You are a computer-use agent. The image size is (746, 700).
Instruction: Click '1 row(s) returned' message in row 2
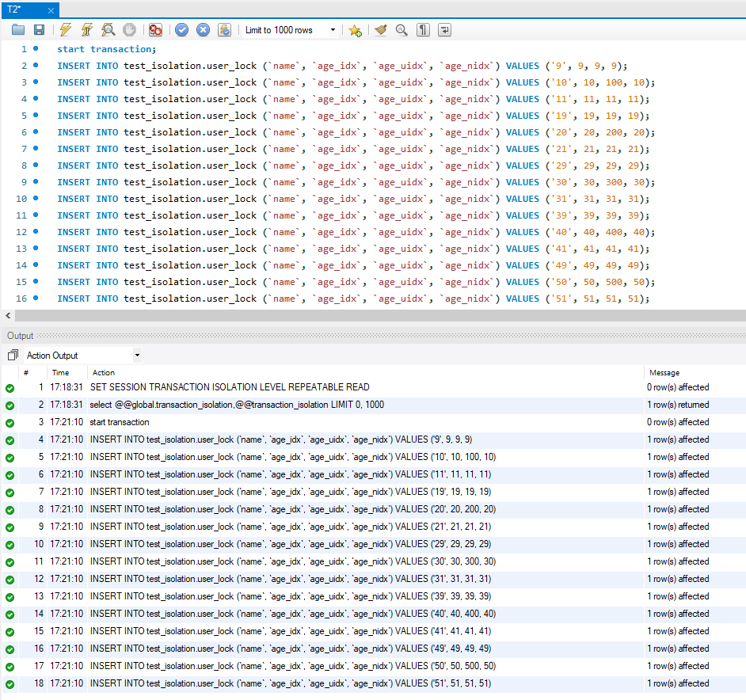click(x=678, y=405)
